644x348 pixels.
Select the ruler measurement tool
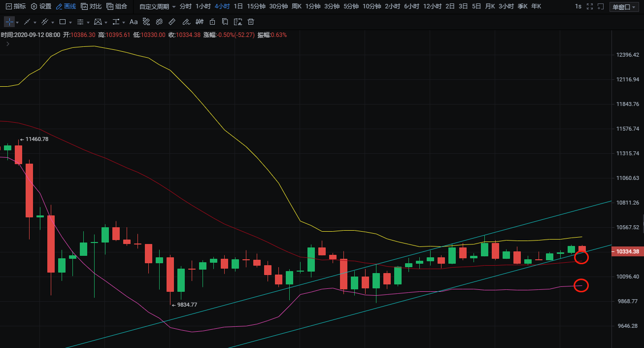tap(171, 22)
